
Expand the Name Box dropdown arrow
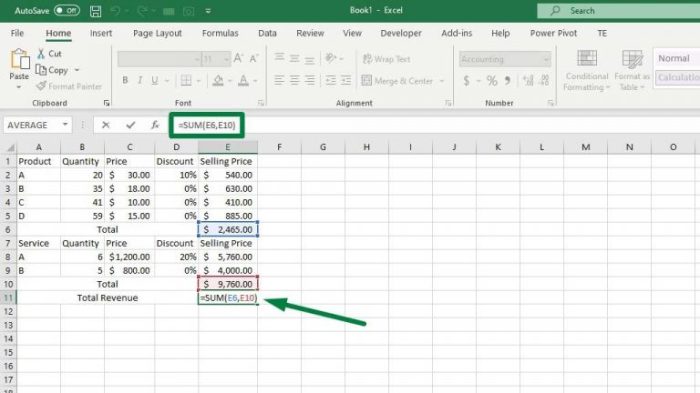[65, 125]
